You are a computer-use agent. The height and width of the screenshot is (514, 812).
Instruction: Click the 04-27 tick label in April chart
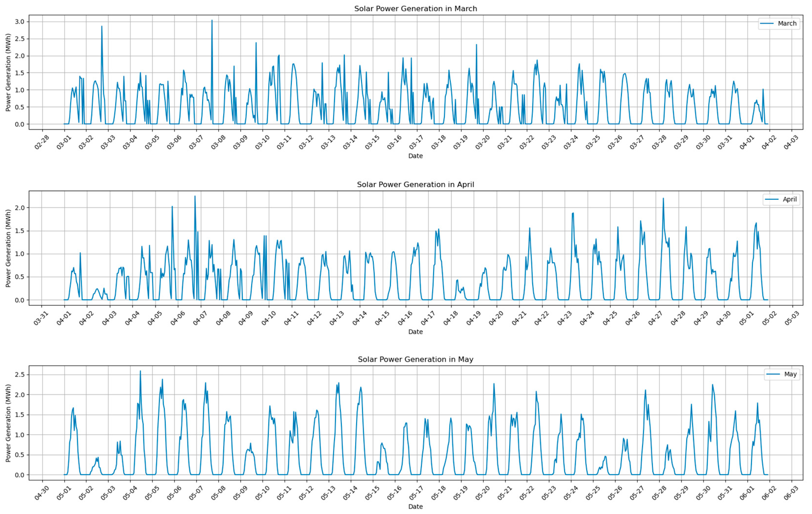coord(655,318)
